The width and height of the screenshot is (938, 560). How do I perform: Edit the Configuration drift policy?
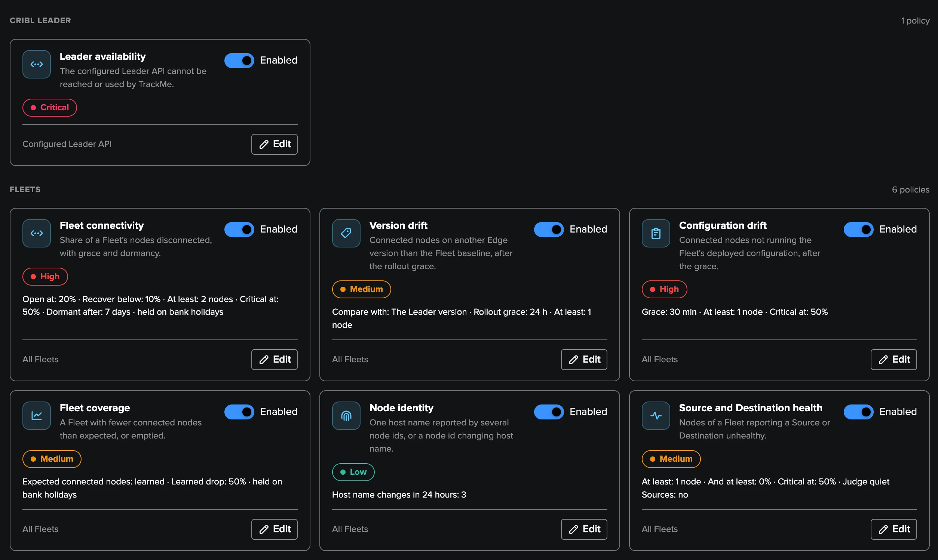point(893,359)
